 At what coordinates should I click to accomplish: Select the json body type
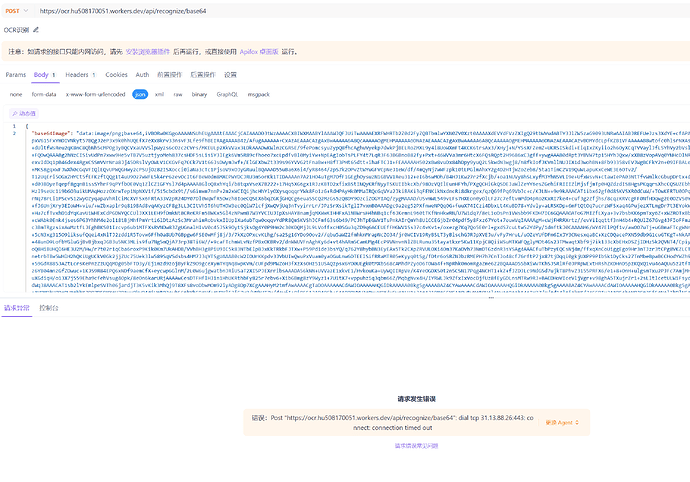pyautogui.click(x=140, y=94)
